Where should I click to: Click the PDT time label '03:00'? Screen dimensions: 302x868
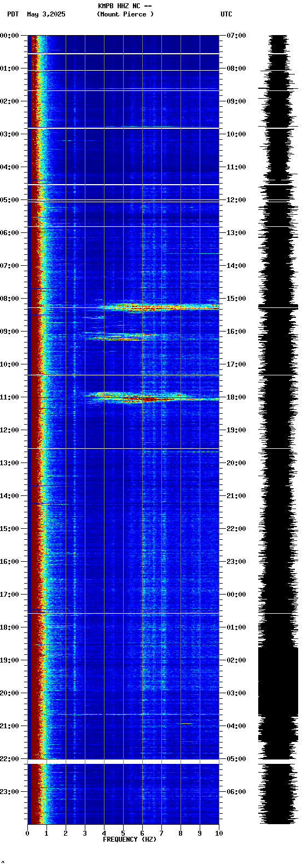9,134
